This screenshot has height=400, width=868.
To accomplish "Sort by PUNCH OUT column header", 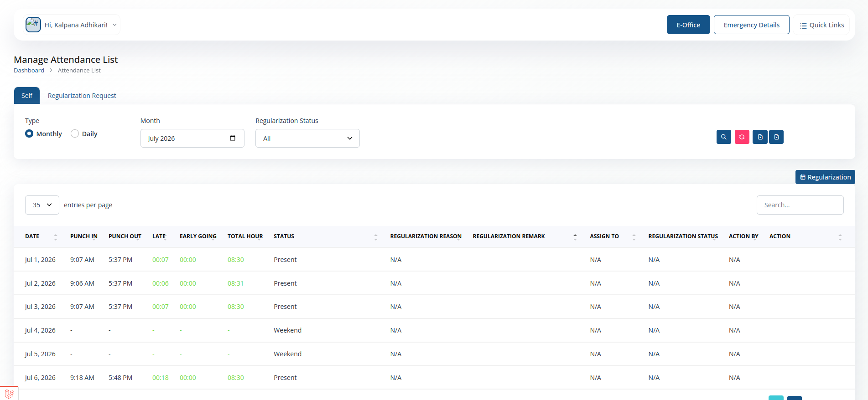I will [x=125, y=236].
